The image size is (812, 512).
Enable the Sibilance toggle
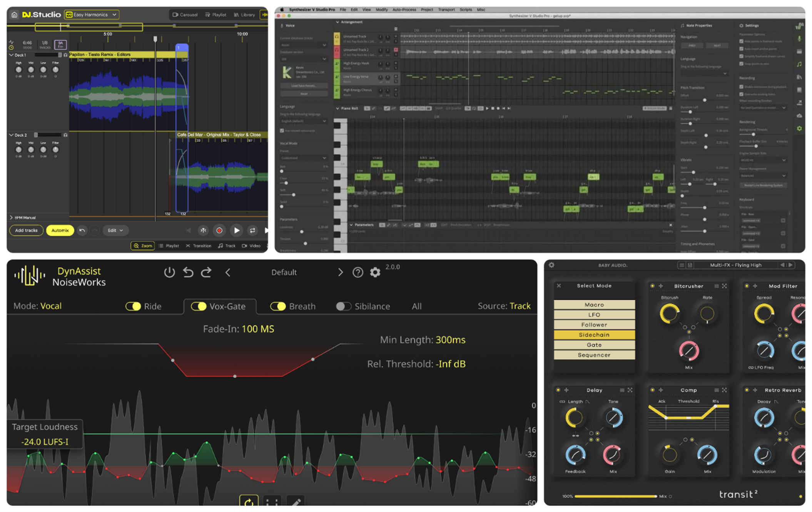click(x=343, y=306)
